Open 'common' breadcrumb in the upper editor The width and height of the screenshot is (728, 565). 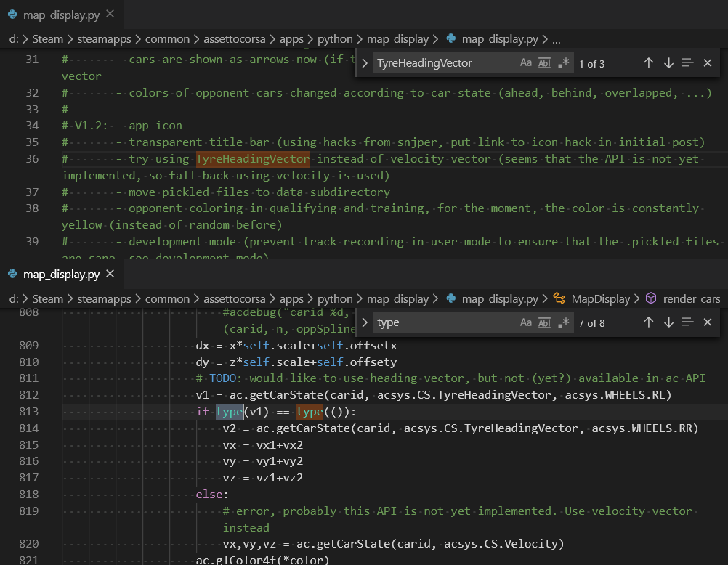[167, 39]
